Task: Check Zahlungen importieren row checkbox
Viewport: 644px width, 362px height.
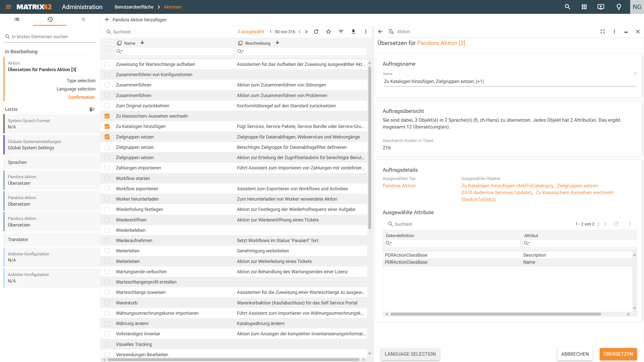Action: pyautogui.click(x=107, y=168)
